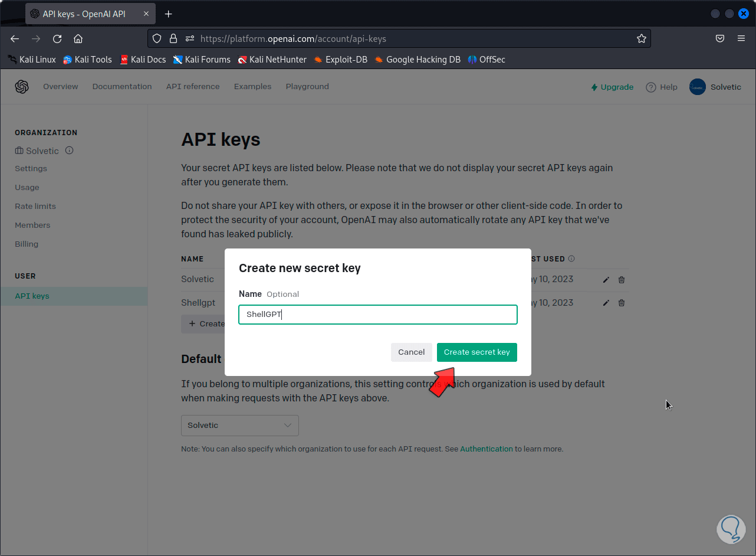Select API keys in the sidebar
Image resolution: width=756 pixels, height=556 pixels.
(74, 296)
